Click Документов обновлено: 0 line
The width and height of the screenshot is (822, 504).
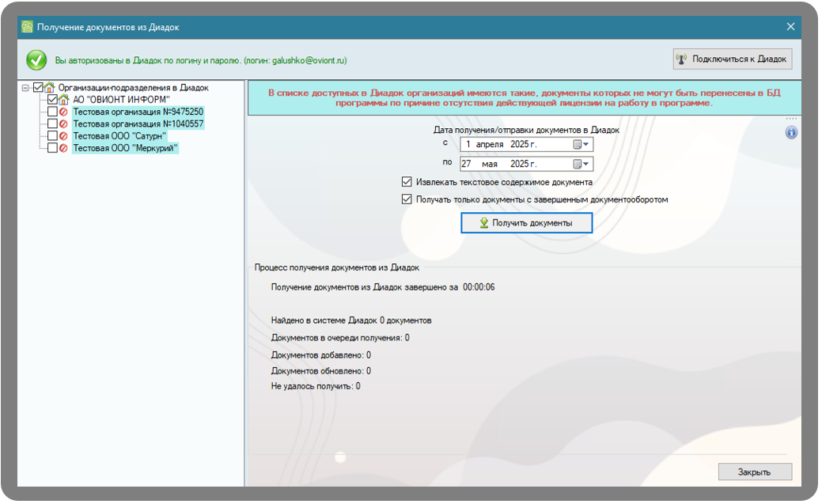point(321,371)
